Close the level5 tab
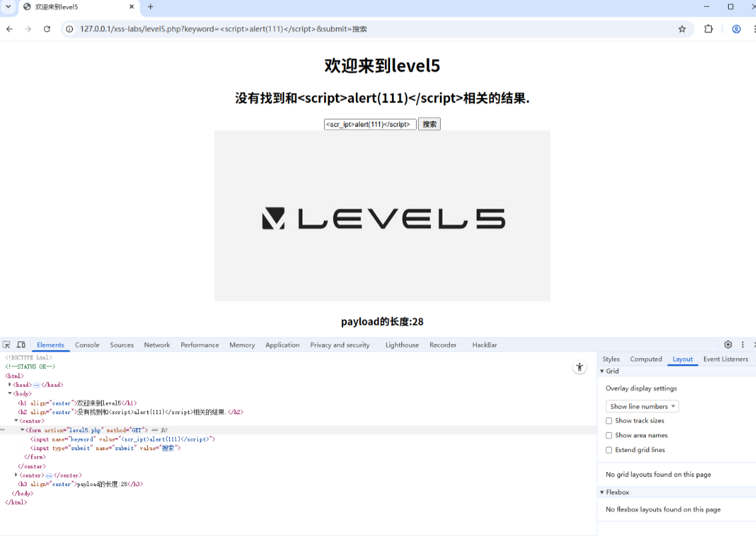756x536 pixels. coord(131,7)
